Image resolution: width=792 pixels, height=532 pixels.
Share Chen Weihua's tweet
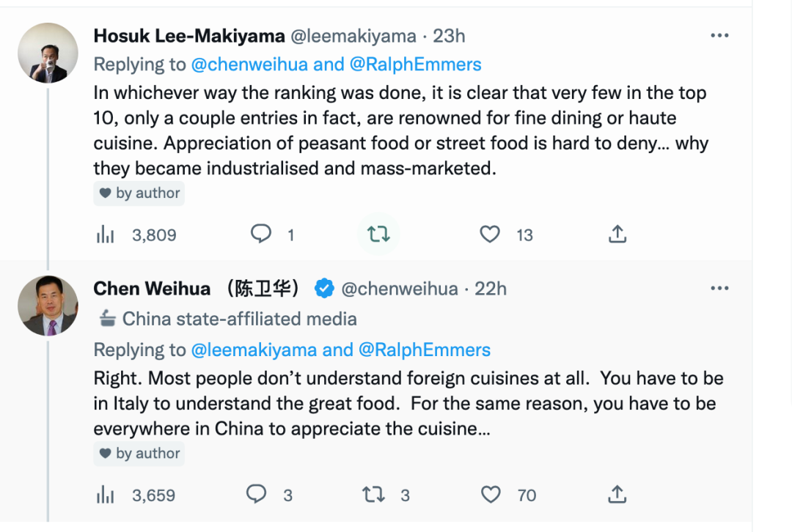[x=617, y=495]
